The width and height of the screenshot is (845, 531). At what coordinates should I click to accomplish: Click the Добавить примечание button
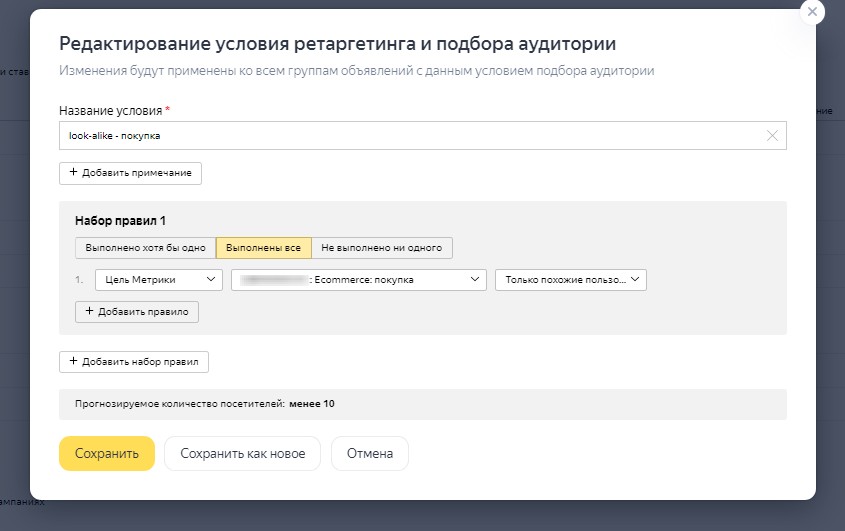tap(130, 173)
